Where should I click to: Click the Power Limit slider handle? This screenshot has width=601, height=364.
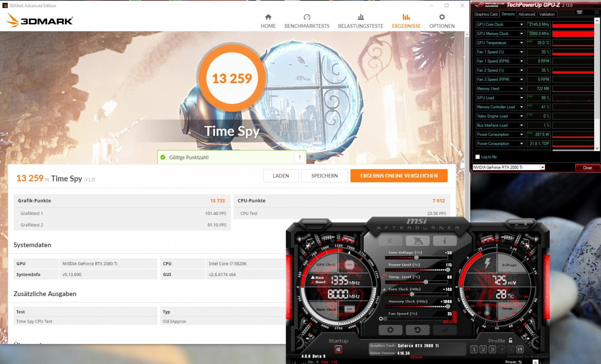coord(448,270)
